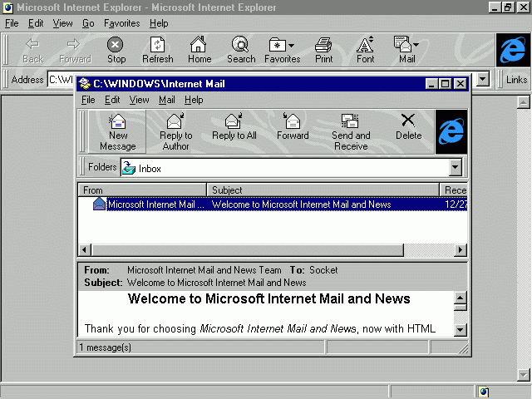Refresh the Internet Explorer page
This screenshot has width=532, height=399.
tap(157, 50)
